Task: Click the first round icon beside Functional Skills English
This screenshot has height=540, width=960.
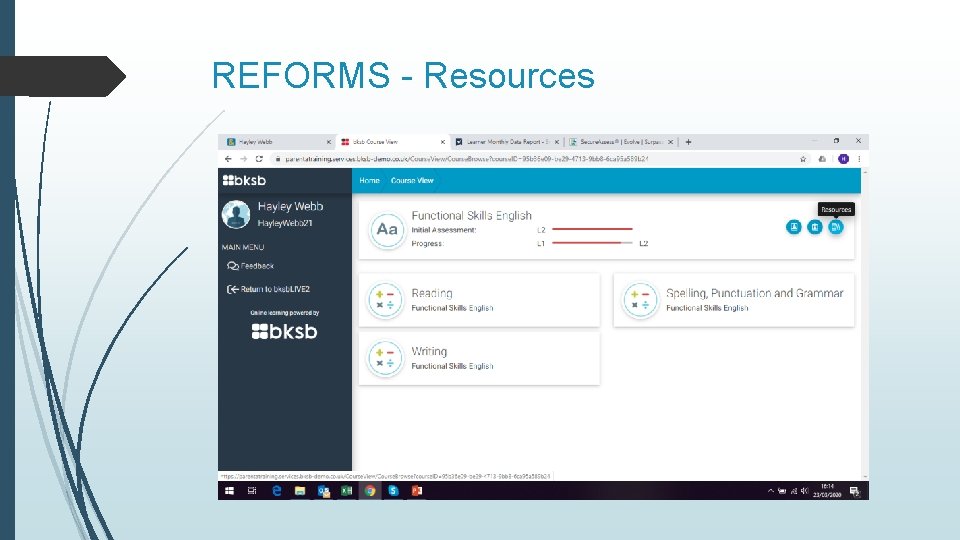Action: (x=793, y=227)
